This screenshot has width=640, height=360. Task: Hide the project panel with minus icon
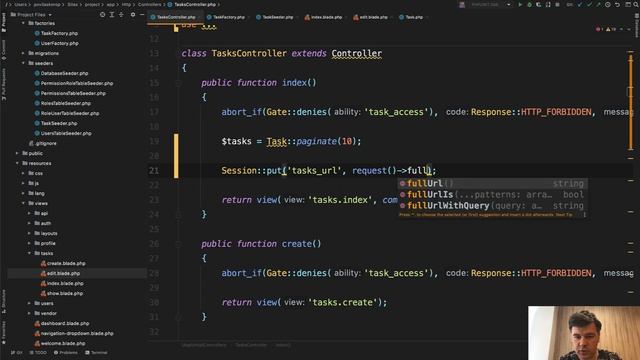pos(142,14)
